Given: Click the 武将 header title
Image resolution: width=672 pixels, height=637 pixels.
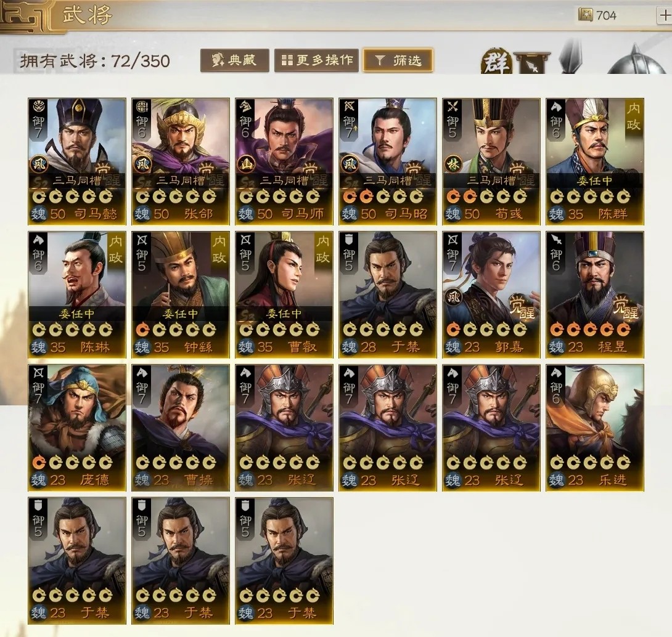Looking at the screenshot, I should point(87,15).
